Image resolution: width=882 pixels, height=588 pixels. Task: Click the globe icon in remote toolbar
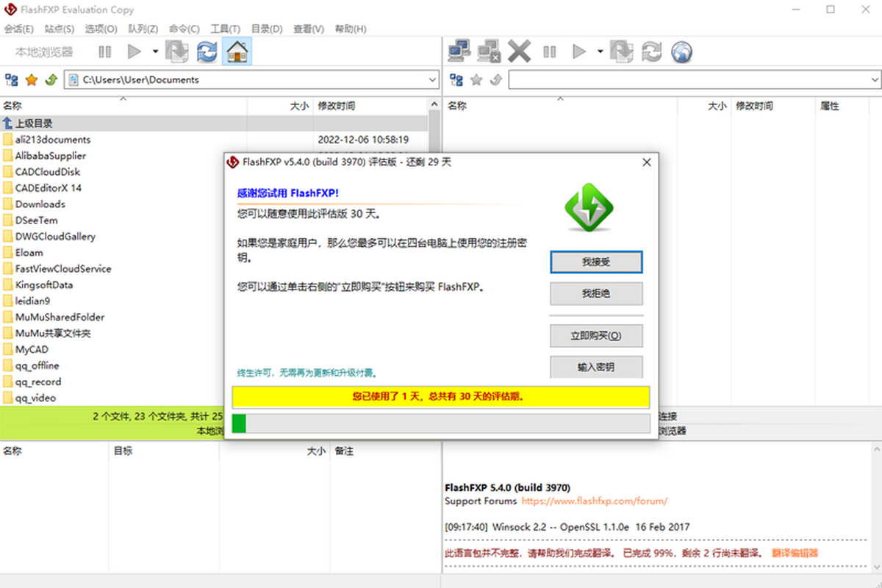[x=682, y=51]
